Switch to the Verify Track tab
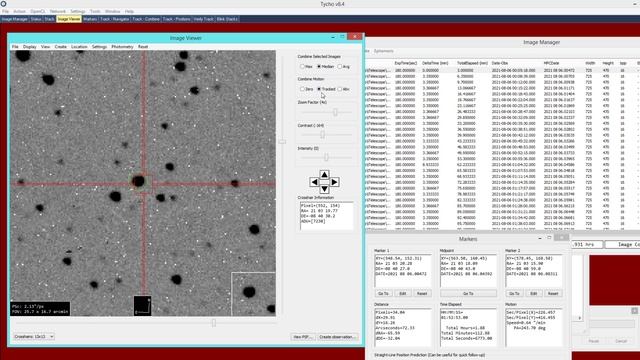 (x=204, y=19)
